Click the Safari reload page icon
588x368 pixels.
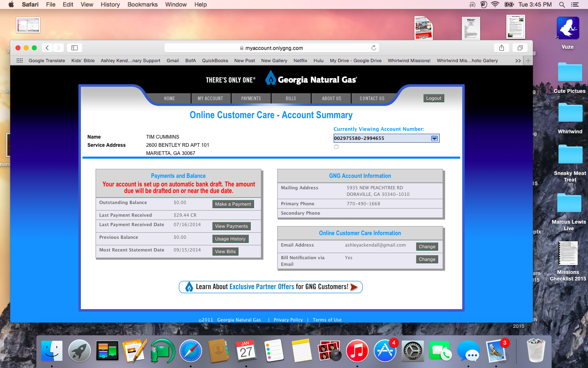tap(374, 48)
